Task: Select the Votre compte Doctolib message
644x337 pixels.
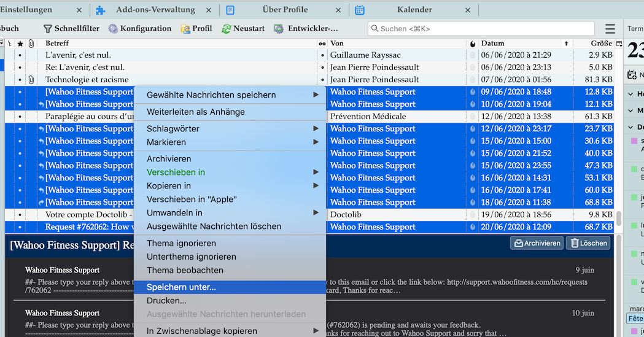Action: [309, 215]
